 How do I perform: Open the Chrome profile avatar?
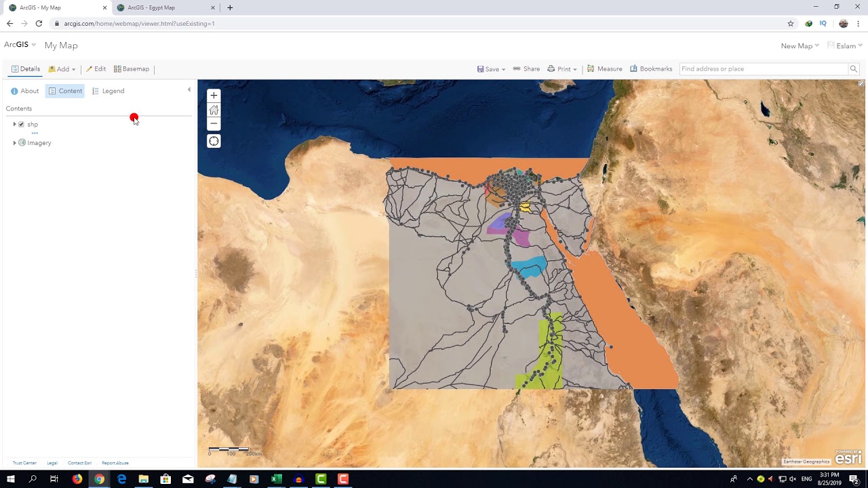coord(844,23)
